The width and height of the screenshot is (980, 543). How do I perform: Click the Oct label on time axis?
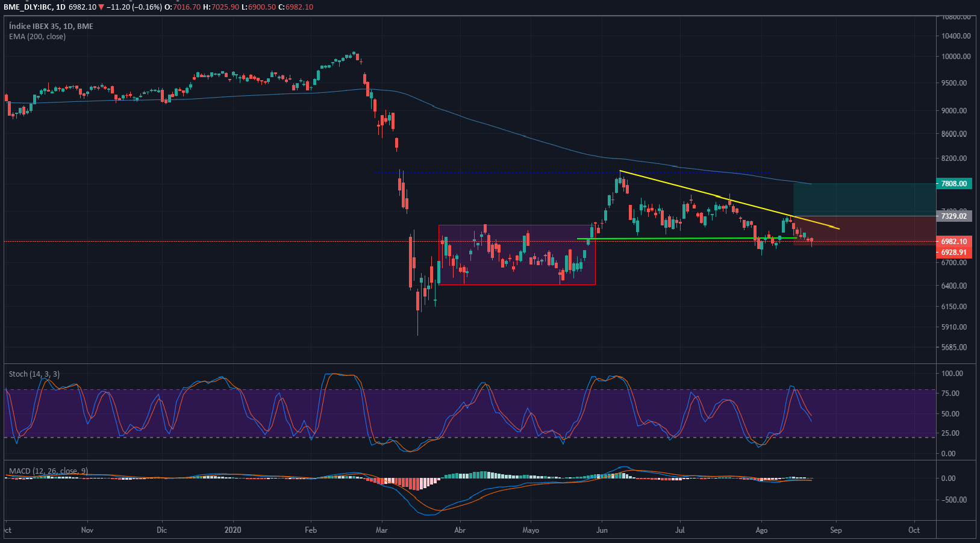[x=914, y=530]
